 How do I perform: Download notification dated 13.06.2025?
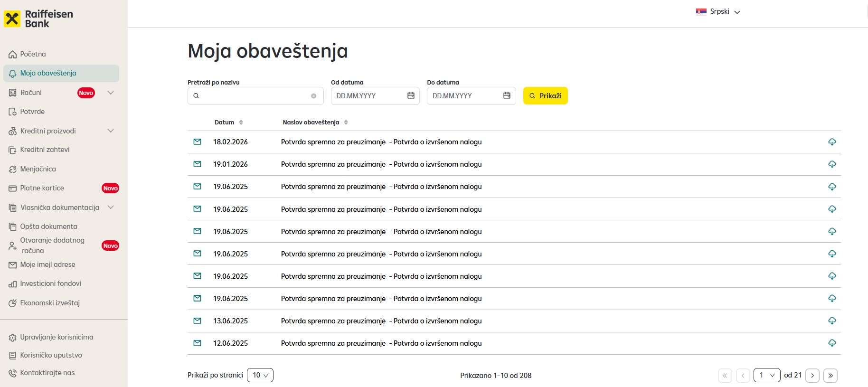click(832, 321)
